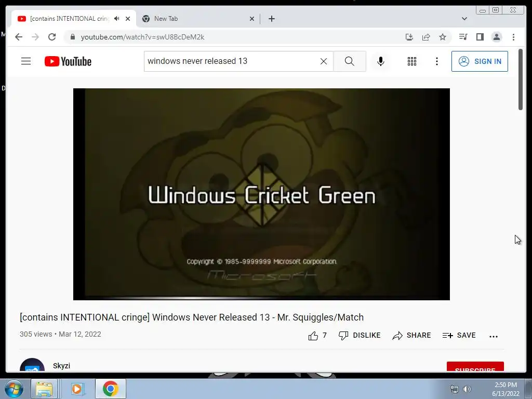View site info via lock icon
This screenshot has height=399, width=532.
tap(72, 37)
